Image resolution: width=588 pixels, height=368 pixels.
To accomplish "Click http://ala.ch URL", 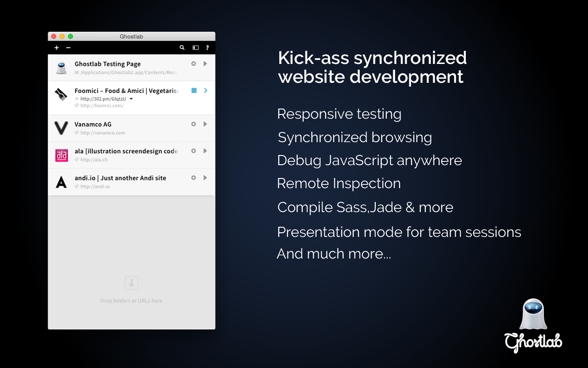I will coord(94,160).
